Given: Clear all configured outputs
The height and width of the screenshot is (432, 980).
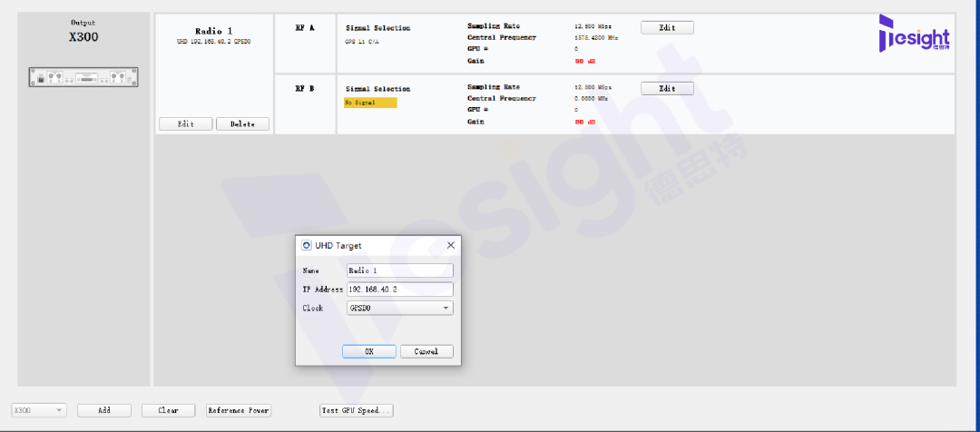Looking at the screenshot, I should [168, 411].
